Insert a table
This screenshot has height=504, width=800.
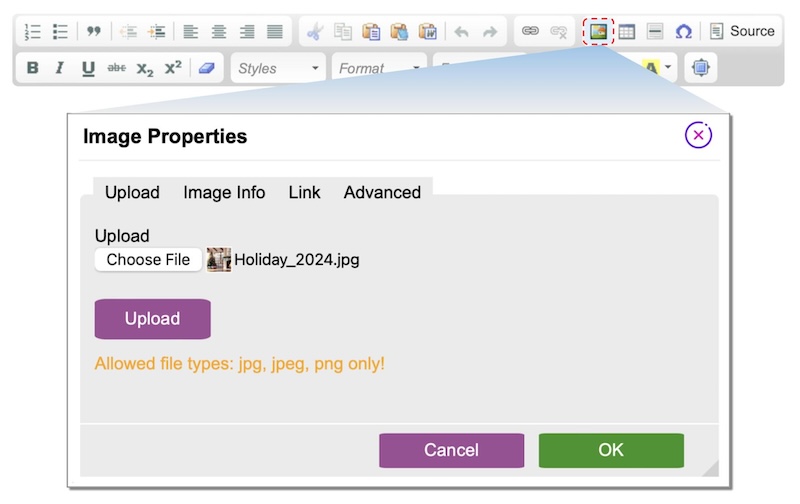click(627, 32)
